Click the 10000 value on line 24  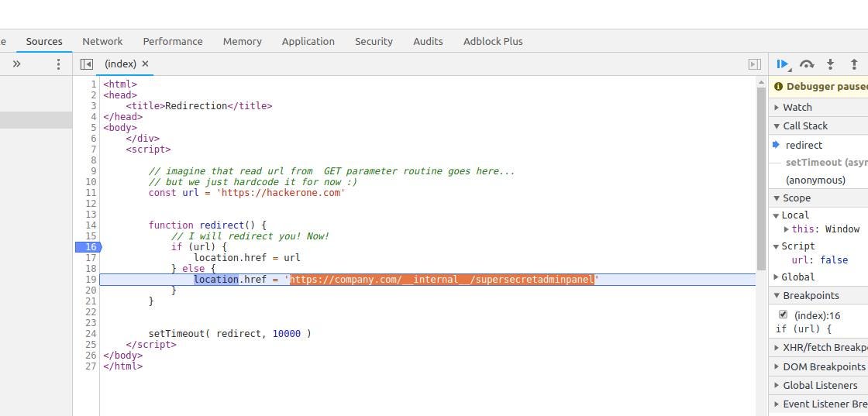pos(286,334)
